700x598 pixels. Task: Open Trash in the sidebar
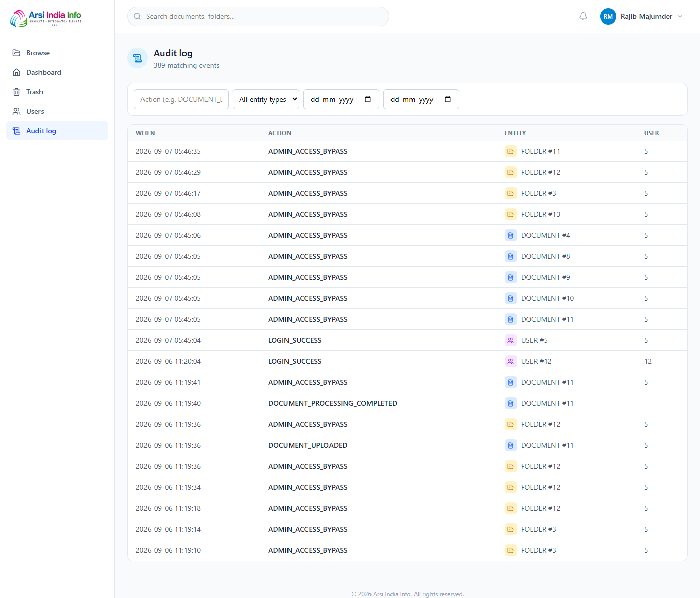pyautogui.click(x=57, y=92)
